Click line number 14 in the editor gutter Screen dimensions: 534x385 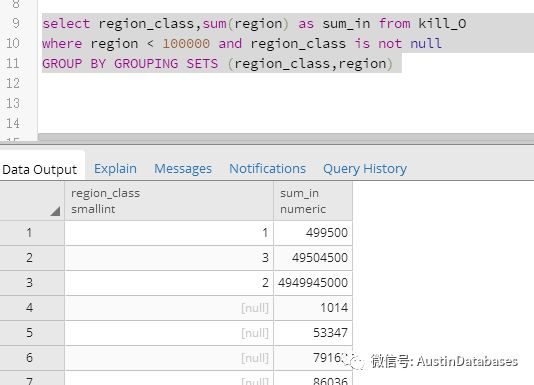click(x=13, y=123)
